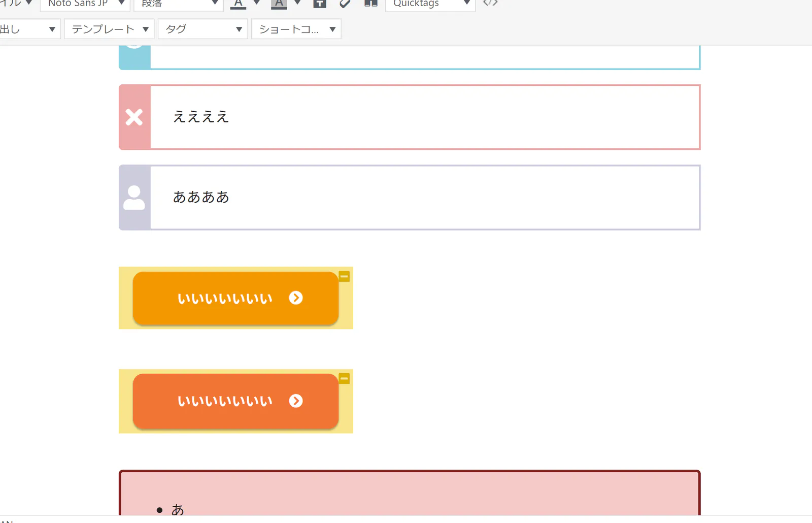Click chevron circle icon in coral-orange button
Screen dimensions: 812x523
pyautogui.click(x=296, y=401)
